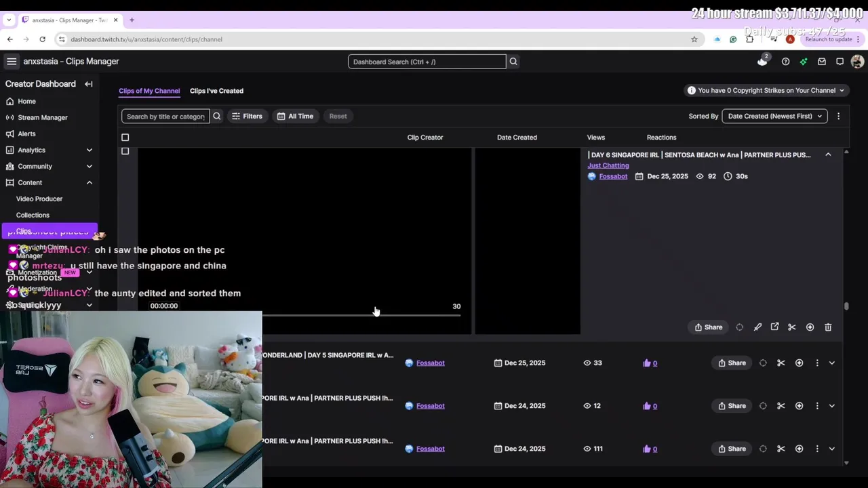Click the dashboard search magnifier button
Screen dimensions: 868x488
513,62
